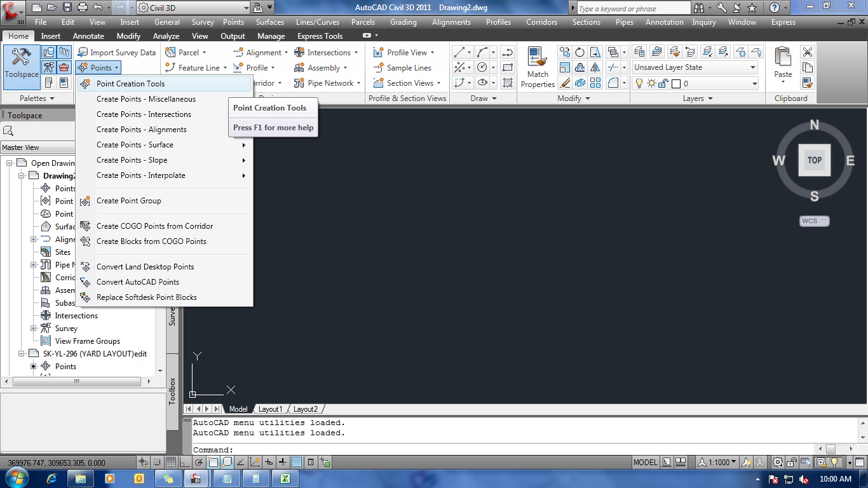Screen dimensions: 868x488
Task: Switch to the Layout1 tab
Action: 270,409
